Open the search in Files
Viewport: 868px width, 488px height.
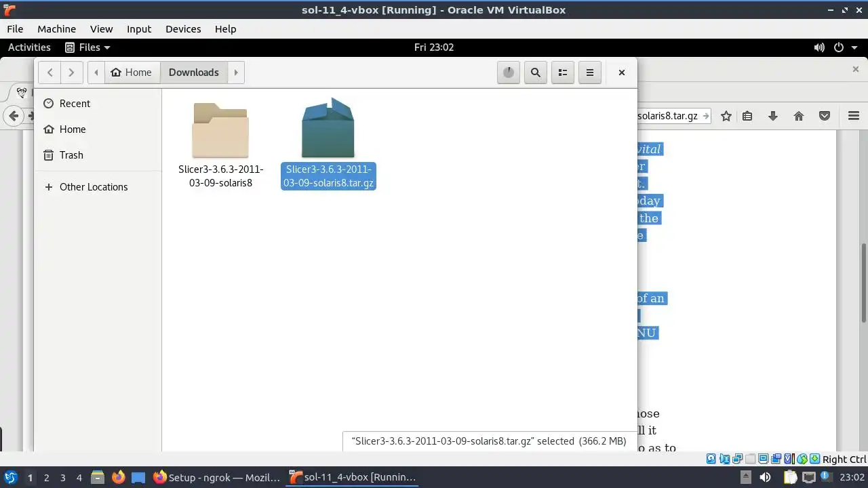pyautogui.click(x=536, y=73)
